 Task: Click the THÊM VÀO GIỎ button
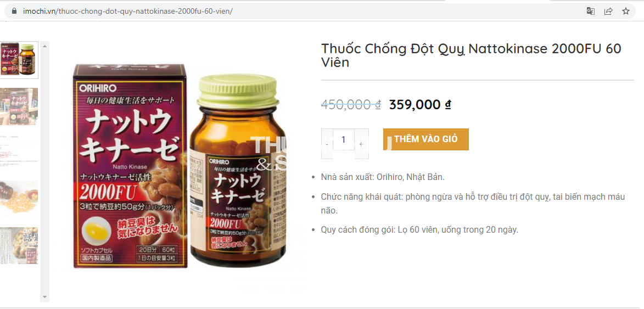click(425, 139)
